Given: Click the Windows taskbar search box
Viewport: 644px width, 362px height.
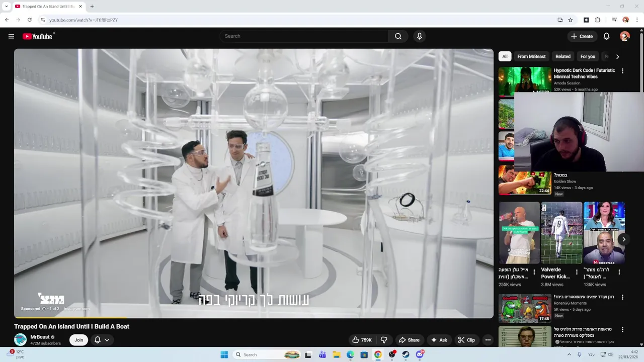Looking at the screenshot, I should click(x=267, y=354).
